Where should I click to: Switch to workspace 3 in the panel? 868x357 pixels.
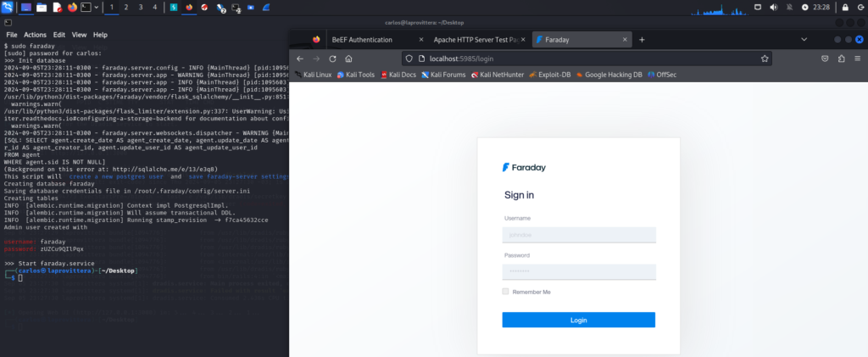click(140, 7)
